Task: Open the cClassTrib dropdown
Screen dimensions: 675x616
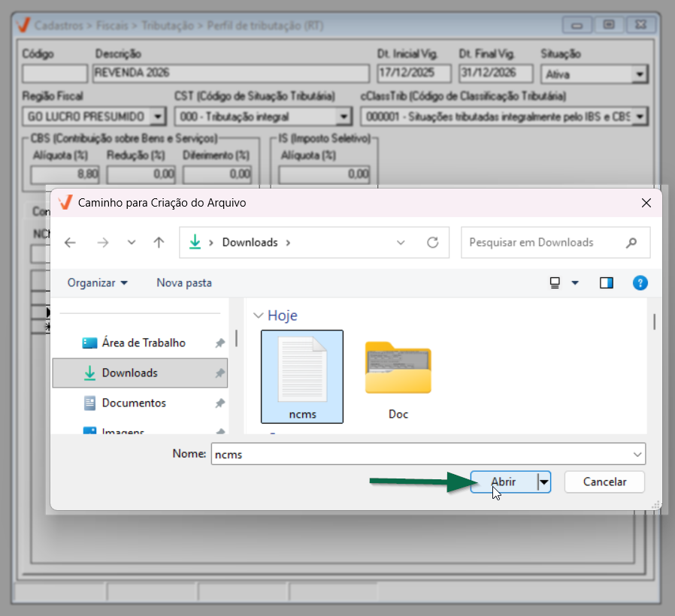Action: (x=640, y=116)
